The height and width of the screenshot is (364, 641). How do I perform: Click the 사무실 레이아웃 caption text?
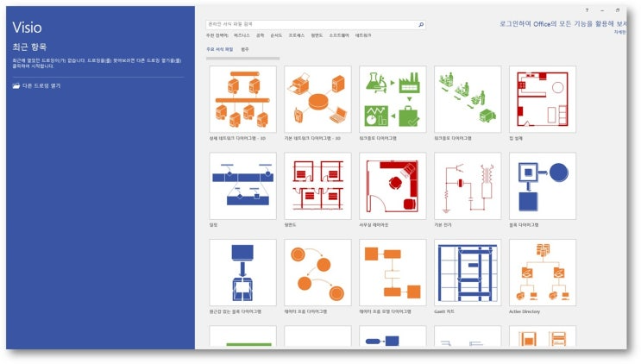coord(374,225)
